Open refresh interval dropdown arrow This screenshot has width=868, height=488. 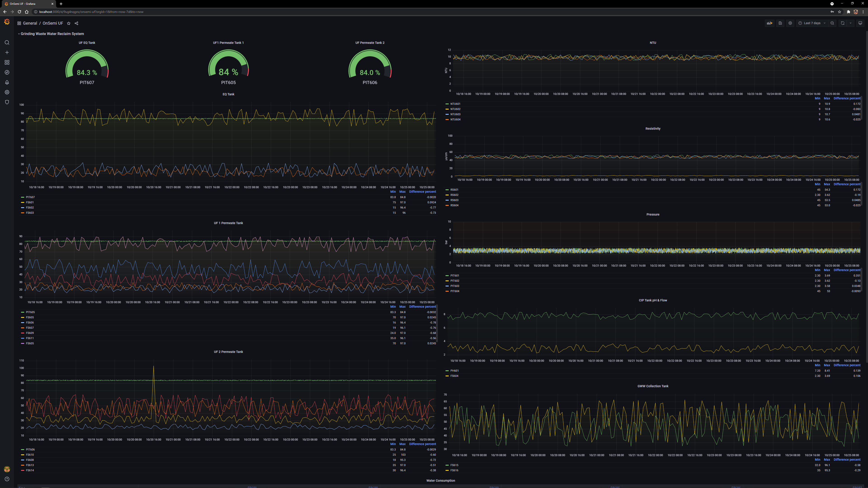click(850, 23)
